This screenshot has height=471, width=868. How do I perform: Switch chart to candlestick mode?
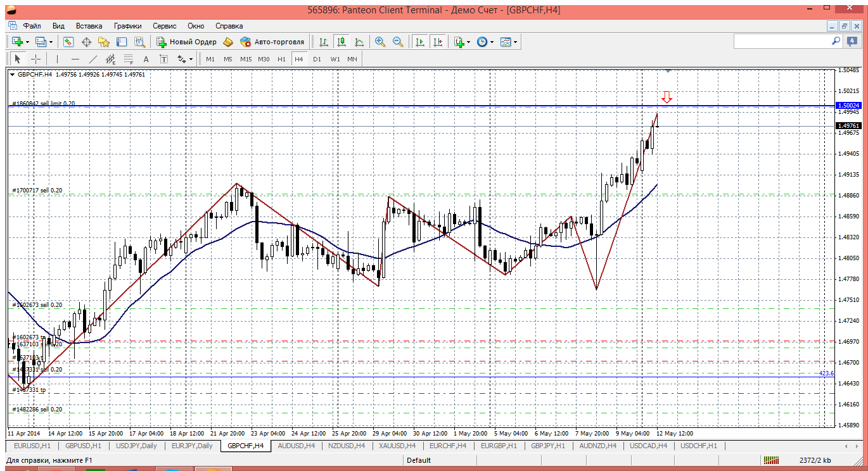(341, 42)
